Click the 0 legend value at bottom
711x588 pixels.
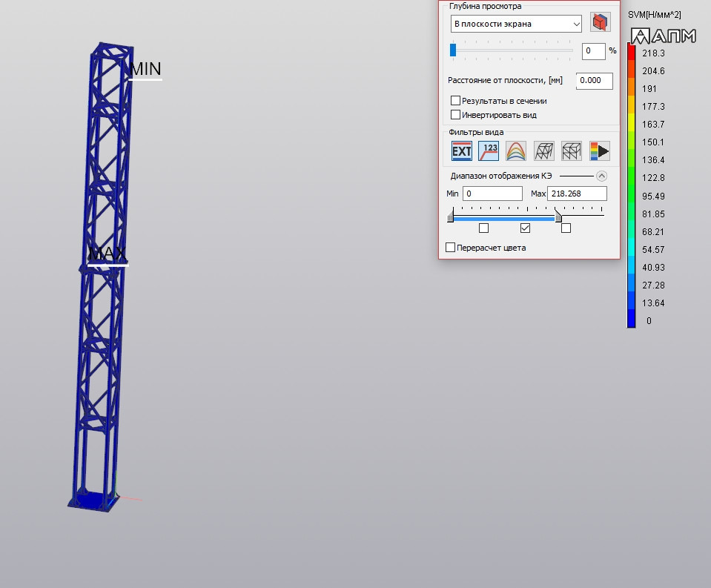(649, 321)
